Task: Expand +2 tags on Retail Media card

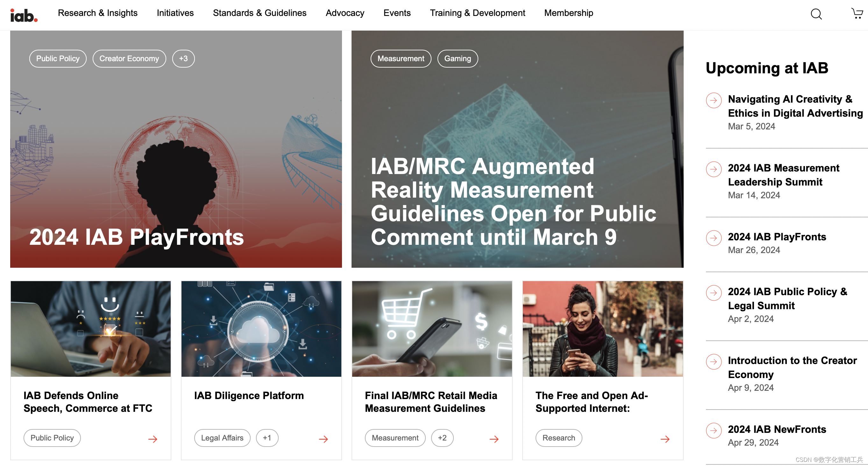Action: (x=442, y=438)
